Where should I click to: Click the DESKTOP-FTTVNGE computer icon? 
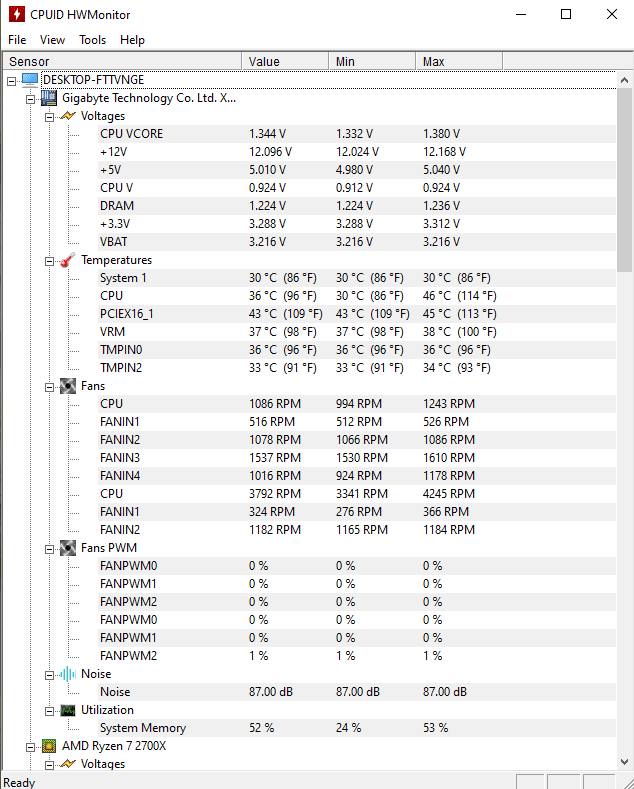[30, 80]
